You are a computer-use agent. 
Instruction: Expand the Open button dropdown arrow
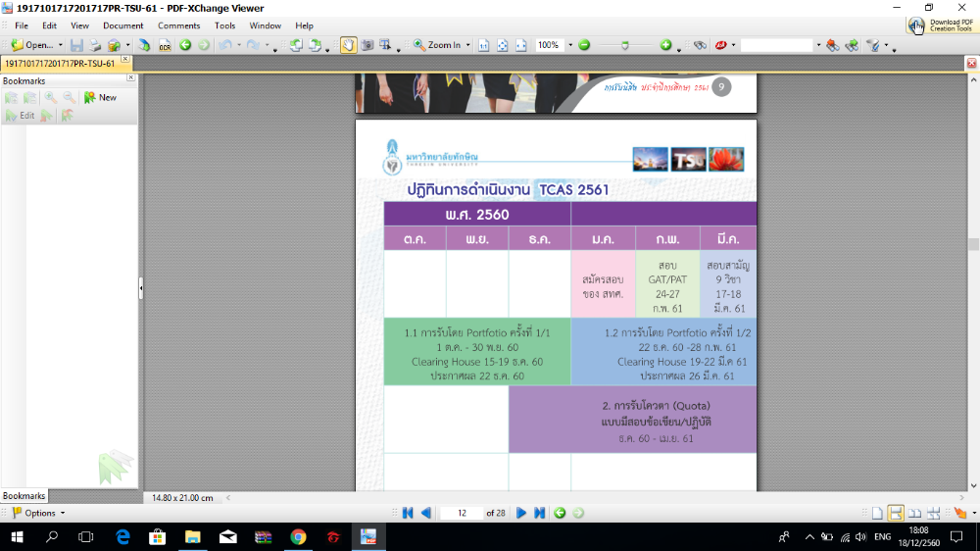60,45
